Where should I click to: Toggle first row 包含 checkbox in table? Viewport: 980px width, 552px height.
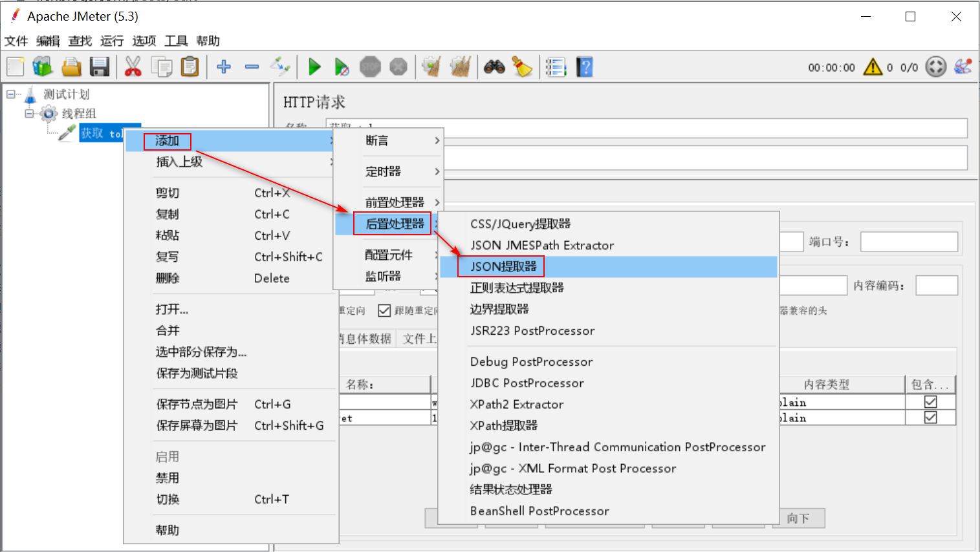[x=930, y=402]
